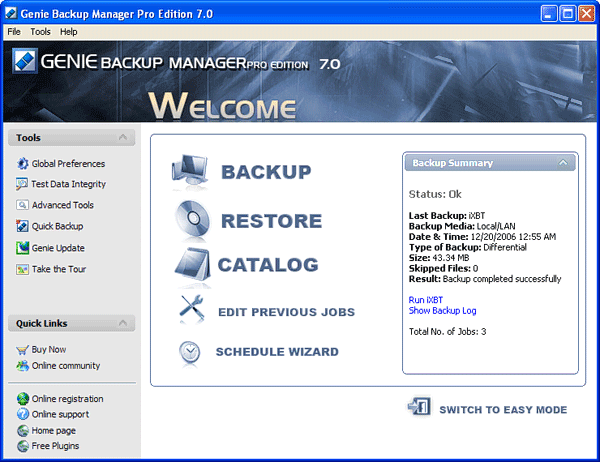Image resolution: width=600 pixels, height=462 pixels.
Task: Open the RESTORE wizard
Action: coord(272,221)
